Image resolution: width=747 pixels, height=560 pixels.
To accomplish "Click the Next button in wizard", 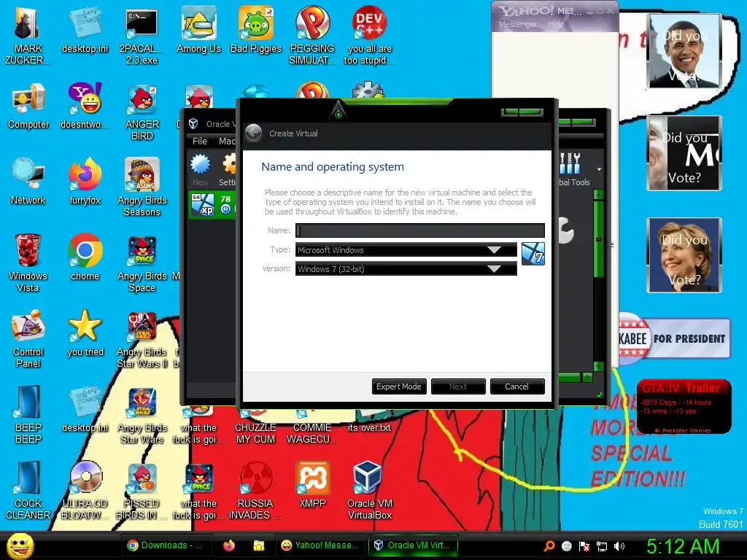I will pos(458,386).
